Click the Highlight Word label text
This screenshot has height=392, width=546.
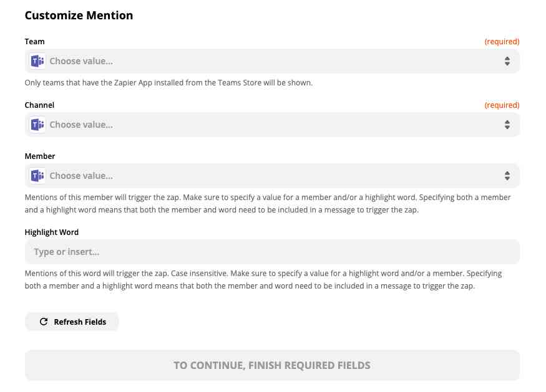[x=51, y=232]
